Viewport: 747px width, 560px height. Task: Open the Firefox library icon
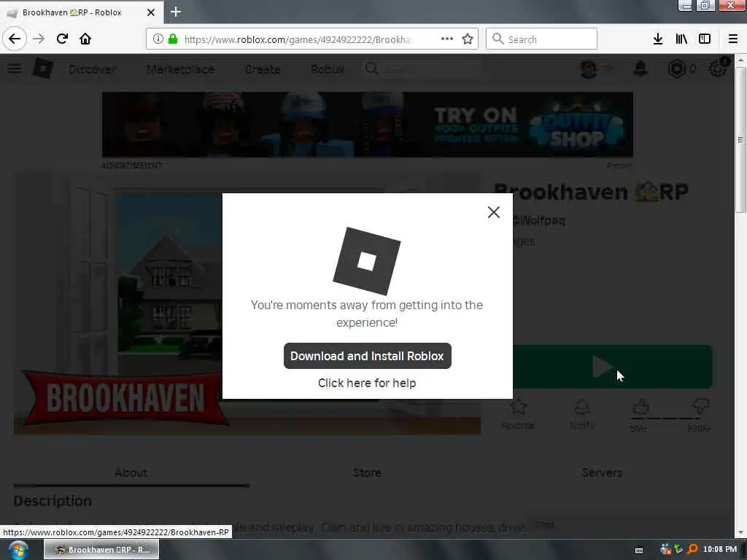coord(681,39)
